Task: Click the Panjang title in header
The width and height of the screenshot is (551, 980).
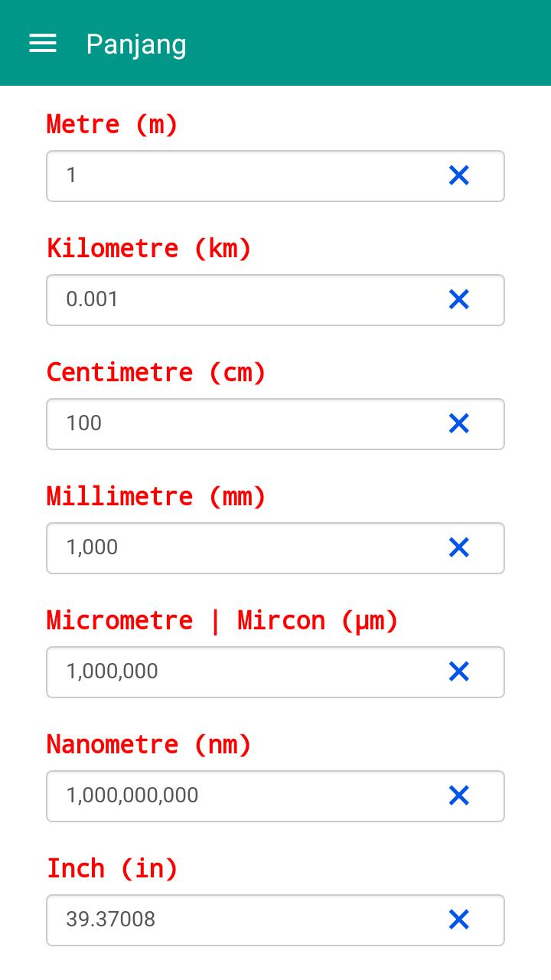Action: (x=136, y=44)
